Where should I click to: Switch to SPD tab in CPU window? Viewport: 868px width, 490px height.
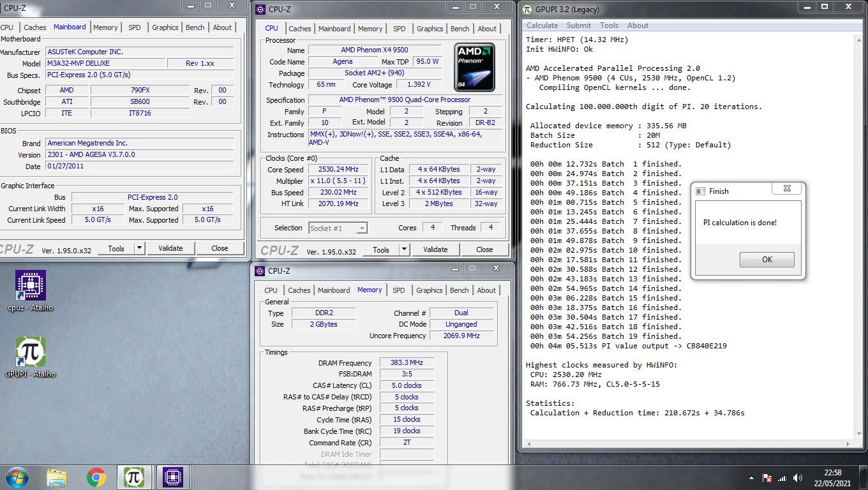pyautogui.click(x=400, y=29)
